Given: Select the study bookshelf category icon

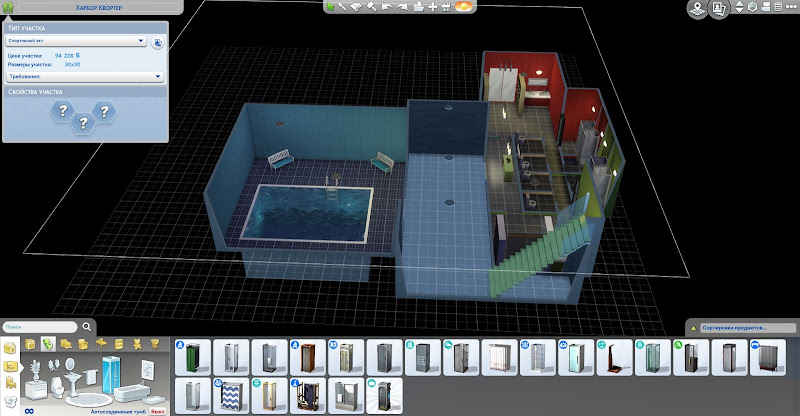Looking at the screenshot, I should 119,344.
